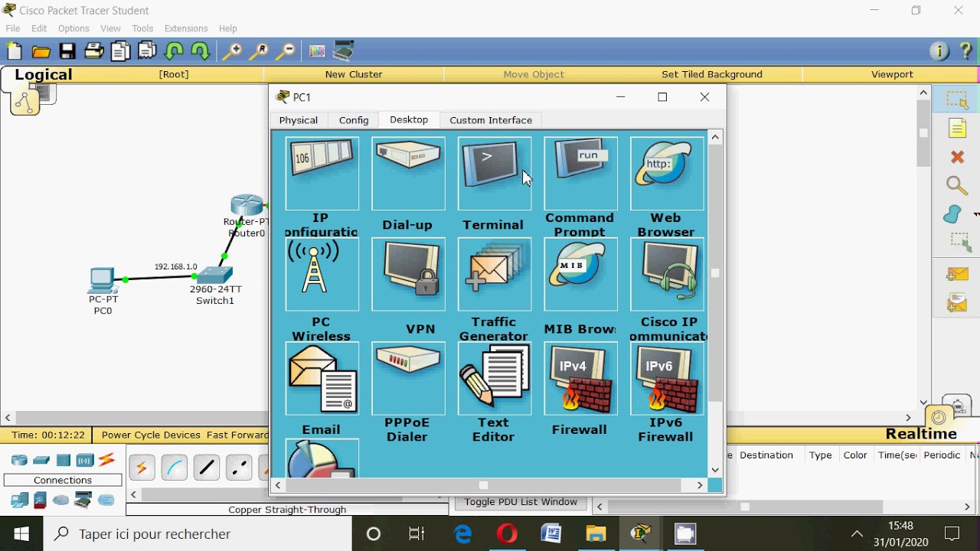Open IP Configuration on PC1 desktop
The image size is (980, 551).
pos(322,174)
